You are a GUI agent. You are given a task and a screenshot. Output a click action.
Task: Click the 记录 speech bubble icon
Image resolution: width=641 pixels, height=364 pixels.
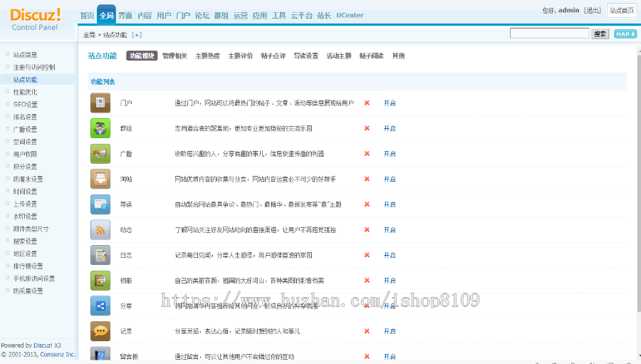click(x=100, y=331)
